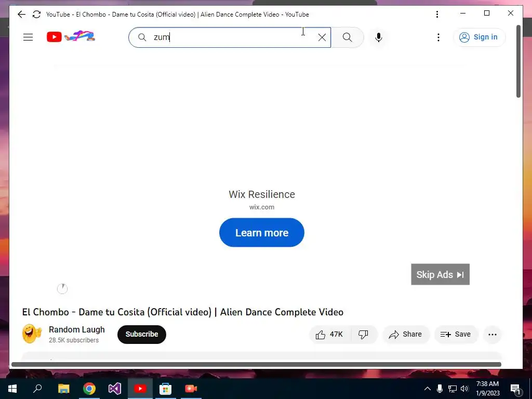Show hidden system tray icons
Image resolution: width=532 pixels, height=399 pixels.
point(428,389)
